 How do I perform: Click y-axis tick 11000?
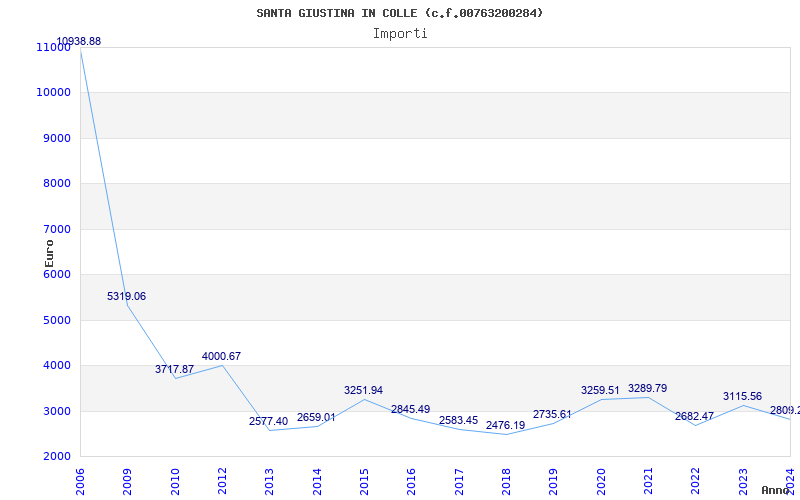coord(54,47)
